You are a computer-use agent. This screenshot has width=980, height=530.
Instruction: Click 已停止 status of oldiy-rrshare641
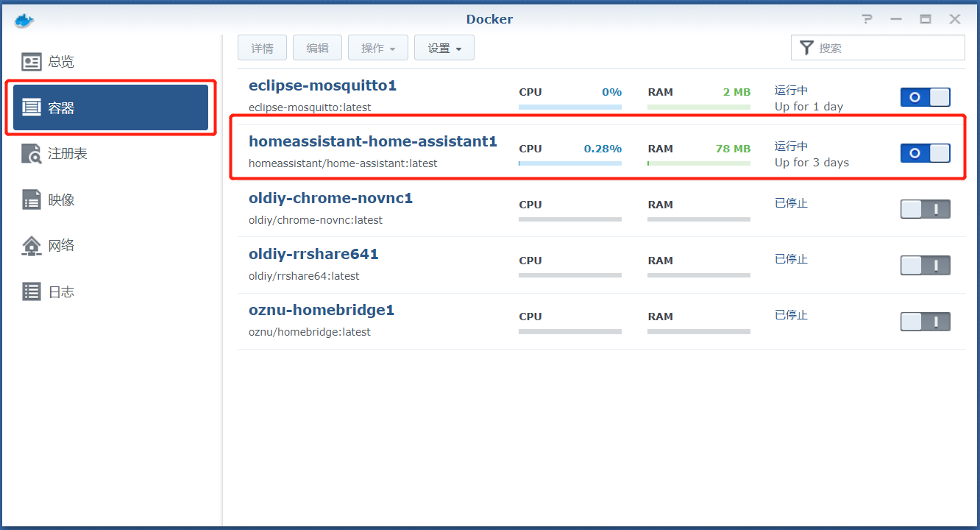(791, 259)
